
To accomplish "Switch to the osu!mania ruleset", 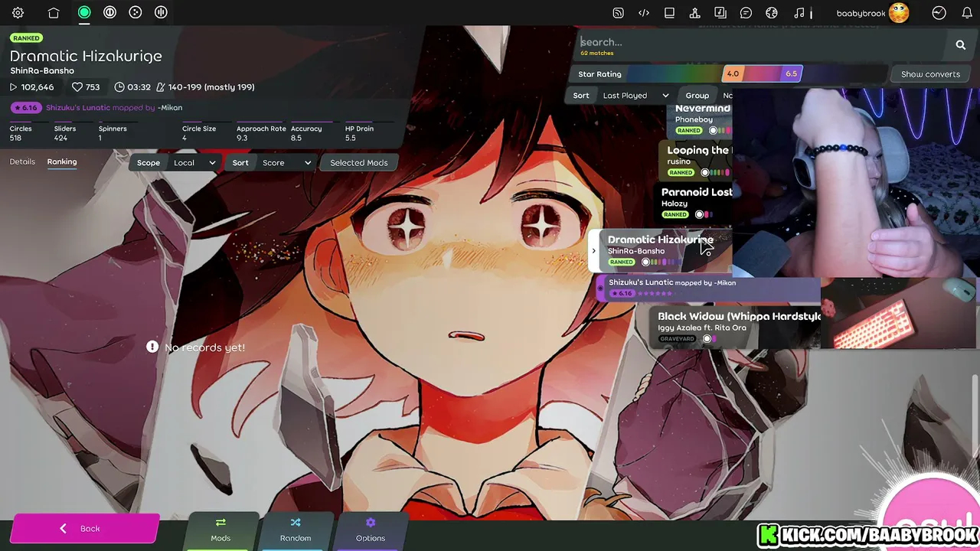I will click(161, 12).
